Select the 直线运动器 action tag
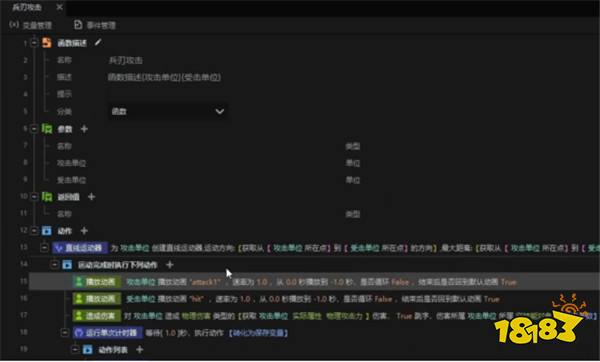The height and width of the screenshot is (362, 600). 80,248
